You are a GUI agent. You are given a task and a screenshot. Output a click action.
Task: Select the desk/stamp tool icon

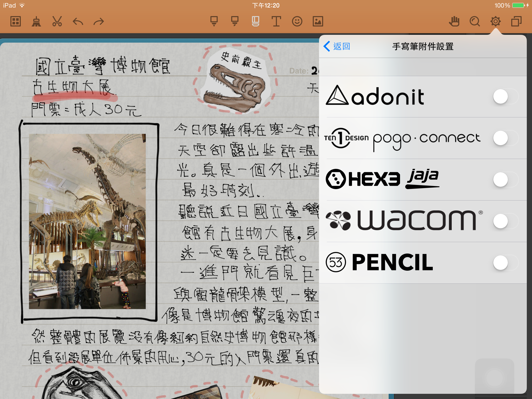36,21
